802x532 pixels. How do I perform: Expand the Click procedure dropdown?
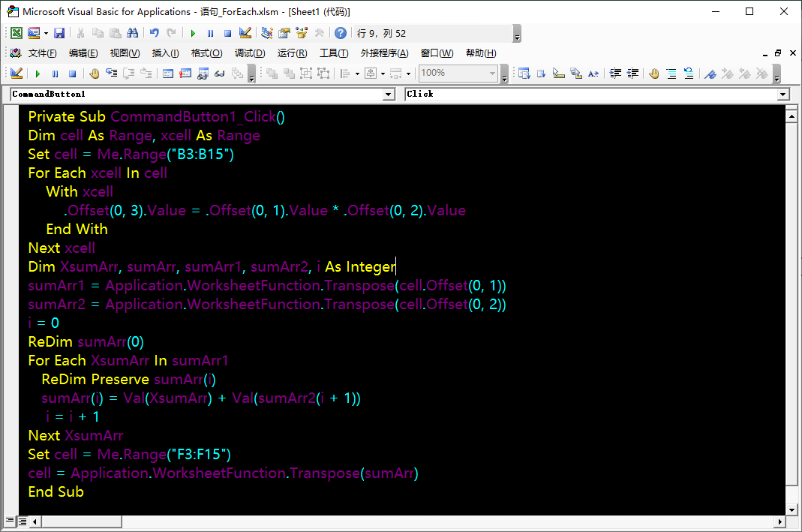783,94
